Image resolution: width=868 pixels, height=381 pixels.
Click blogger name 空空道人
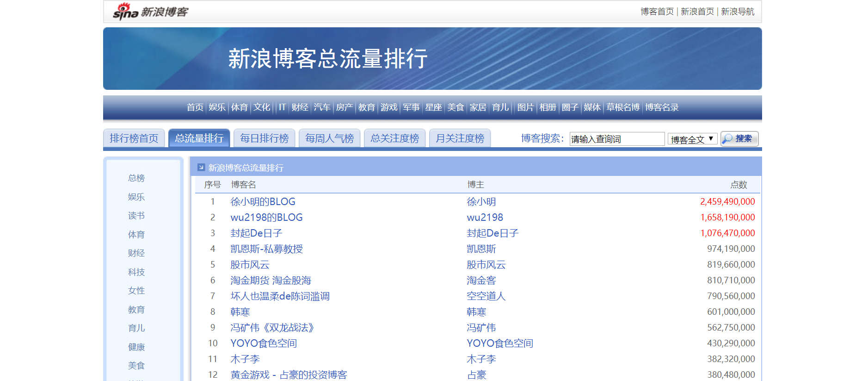(x=486, y=296)
